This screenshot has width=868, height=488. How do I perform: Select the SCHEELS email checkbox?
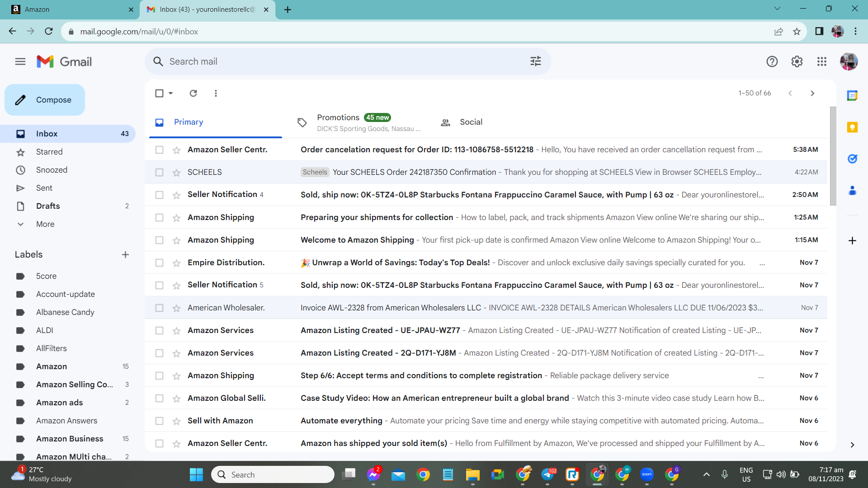[x=159, y=172]
